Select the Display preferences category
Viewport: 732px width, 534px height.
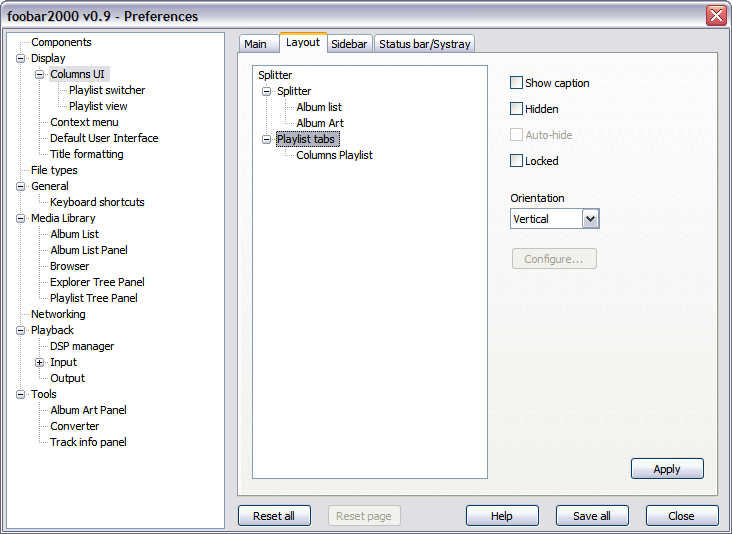48,58
